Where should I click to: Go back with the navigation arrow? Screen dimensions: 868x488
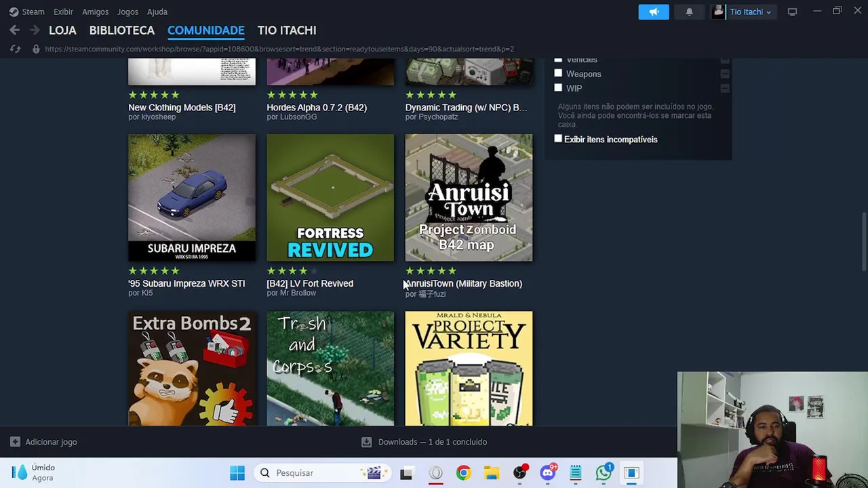point(14,30)
